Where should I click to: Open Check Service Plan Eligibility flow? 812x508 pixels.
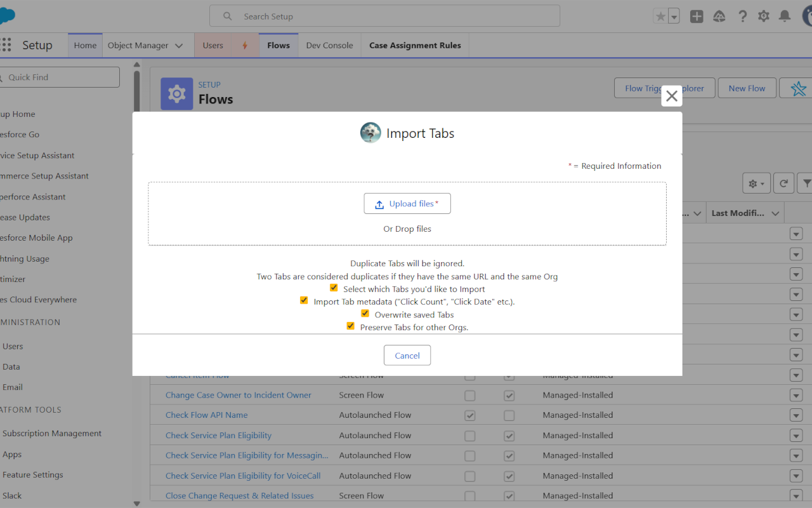pyautogui.click(x=218, y=436)
